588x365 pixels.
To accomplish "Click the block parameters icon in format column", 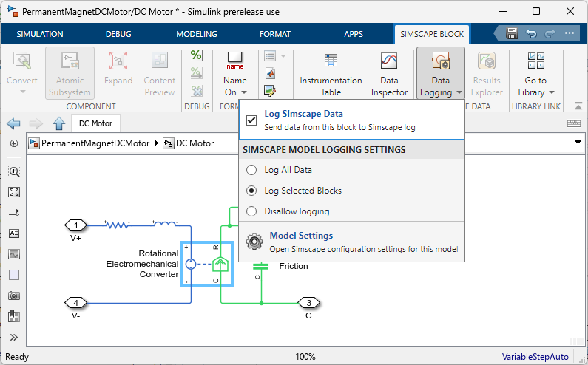I will point(270,56).
